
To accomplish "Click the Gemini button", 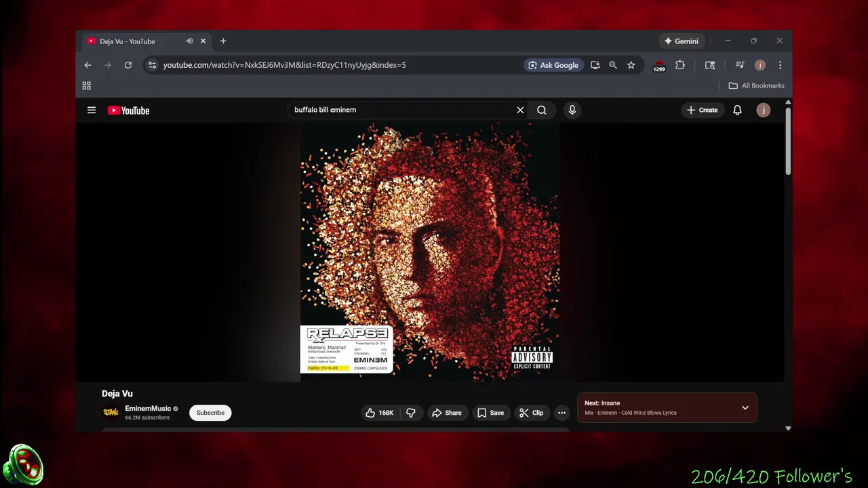I will click(682, 41).
